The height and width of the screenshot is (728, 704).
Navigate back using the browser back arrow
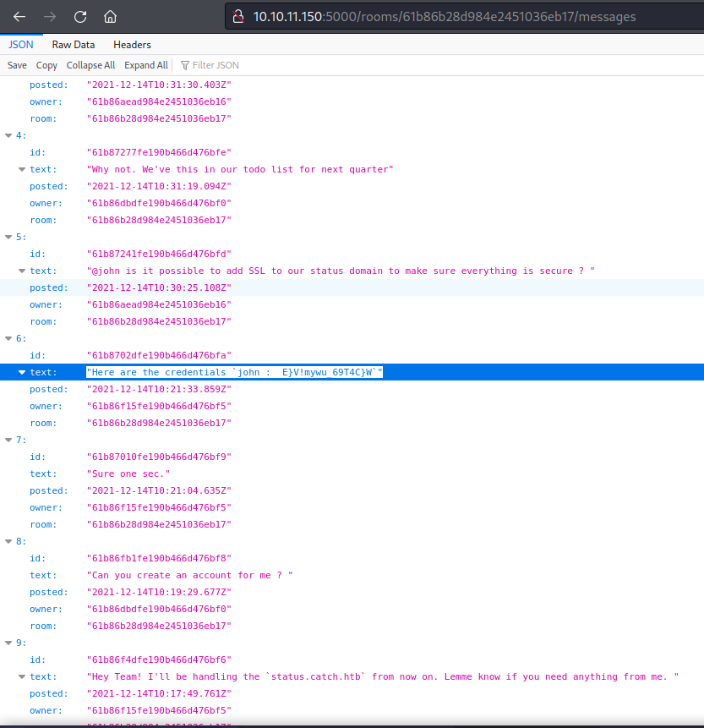(19, 16)
